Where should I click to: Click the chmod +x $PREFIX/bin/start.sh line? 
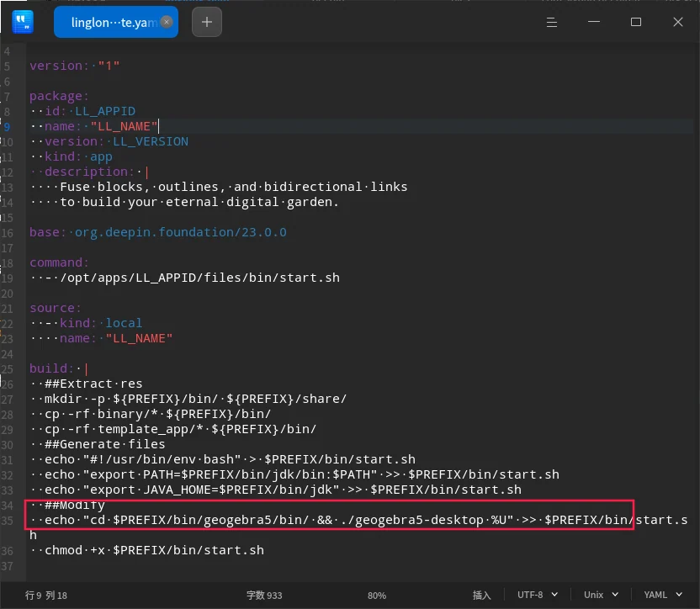pos(147,550)
